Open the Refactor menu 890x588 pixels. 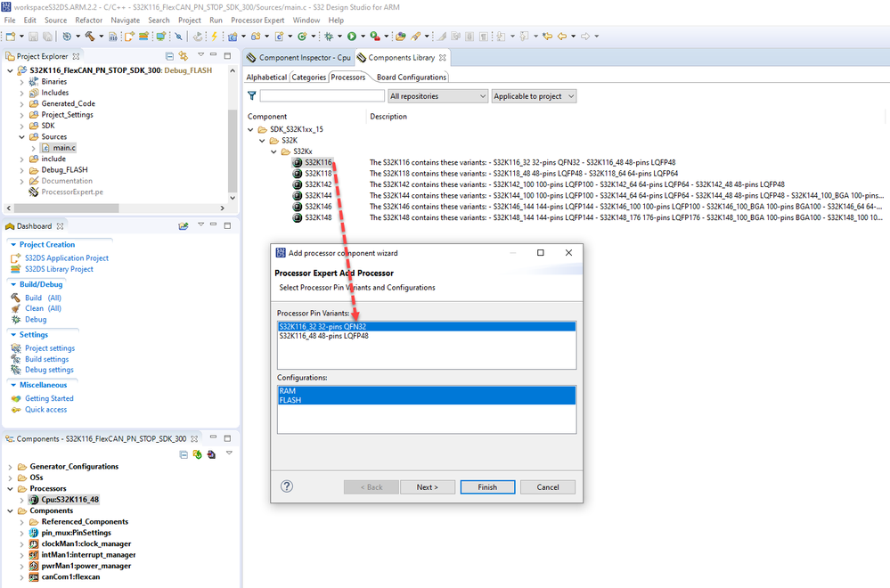point(88,20)
